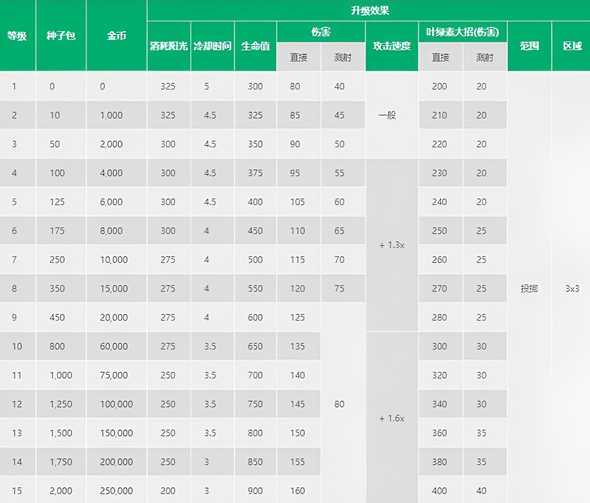
Task: Click the 250,000 gold cost cell
Action: coord(117,490)
